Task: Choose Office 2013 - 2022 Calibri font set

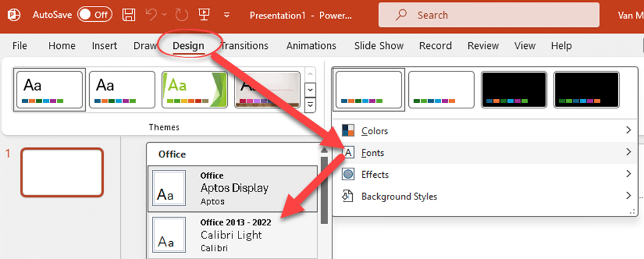Action: tap(233, 236)
